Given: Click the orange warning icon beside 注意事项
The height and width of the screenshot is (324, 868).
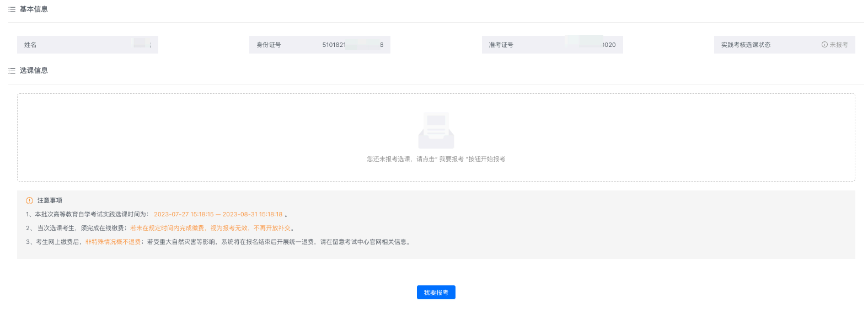Looking at the screenshot, I should [x=30, y=200].
